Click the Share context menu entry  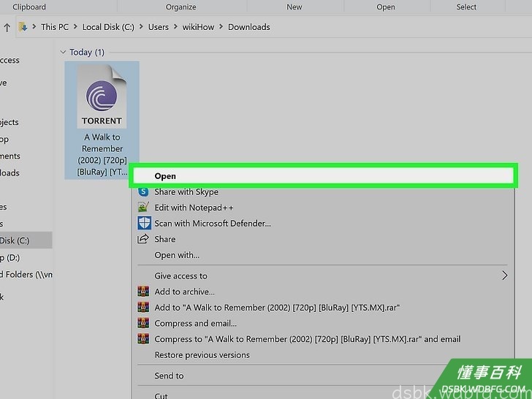coord(165,239)
